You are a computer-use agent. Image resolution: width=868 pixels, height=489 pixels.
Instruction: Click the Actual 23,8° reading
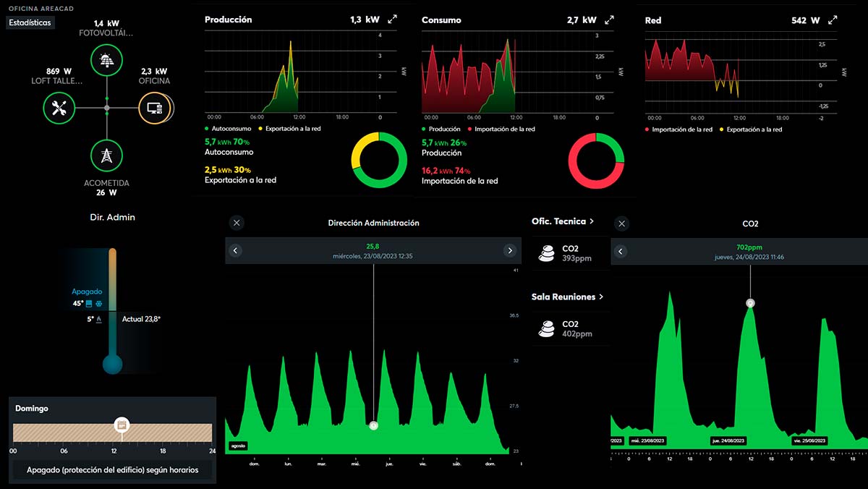point(141,319)
